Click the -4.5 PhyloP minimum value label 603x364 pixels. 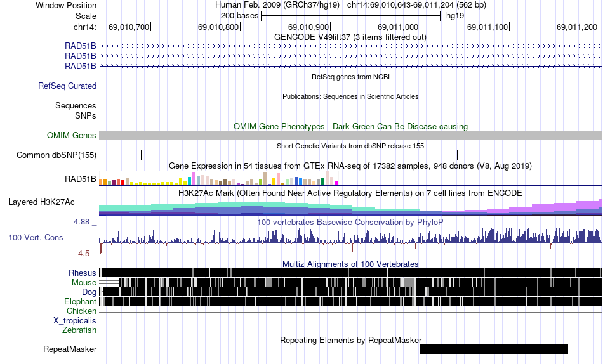pyautogui.click(x=83, y=254)
